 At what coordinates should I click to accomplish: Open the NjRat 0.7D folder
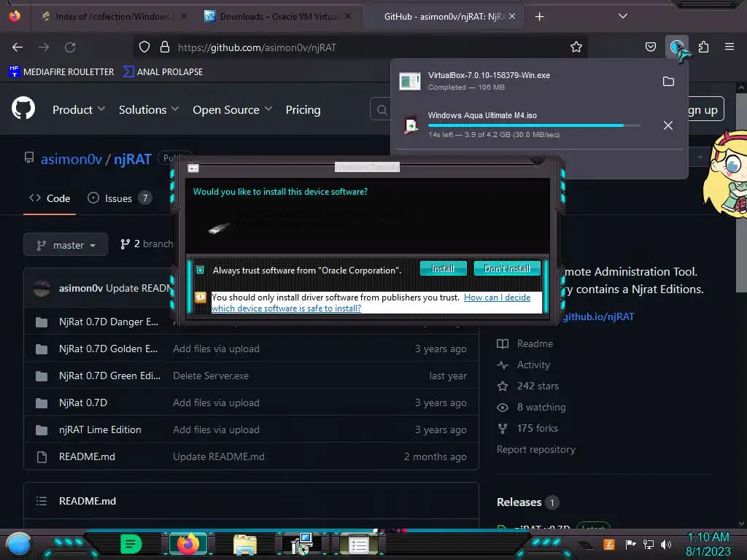tap(83, 402)
